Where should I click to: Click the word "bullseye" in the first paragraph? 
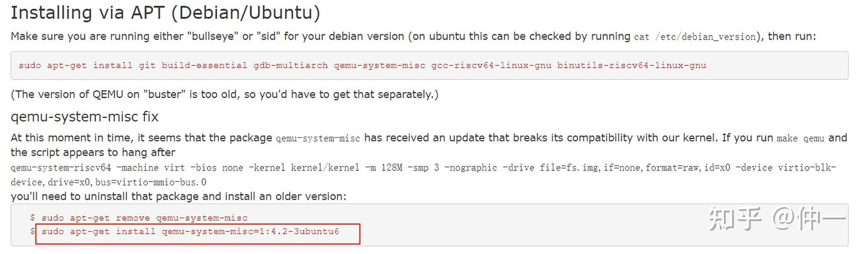click(x=215, y=36)
